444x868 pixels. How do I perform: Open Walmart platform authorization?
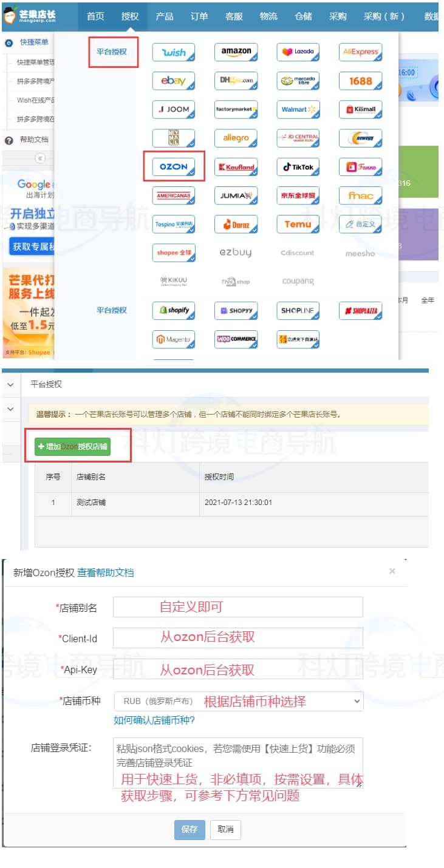pos(298,110)
